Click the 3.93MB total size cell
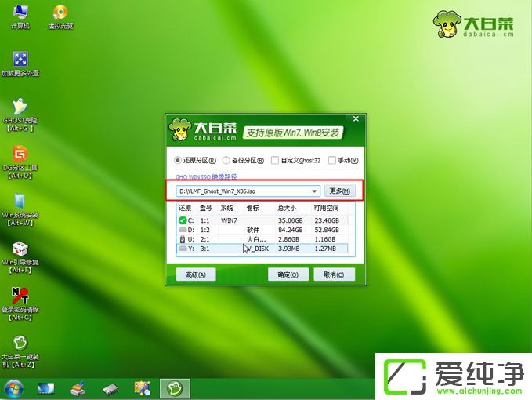Screen dimensions: 532x400 tap(289, 249)
